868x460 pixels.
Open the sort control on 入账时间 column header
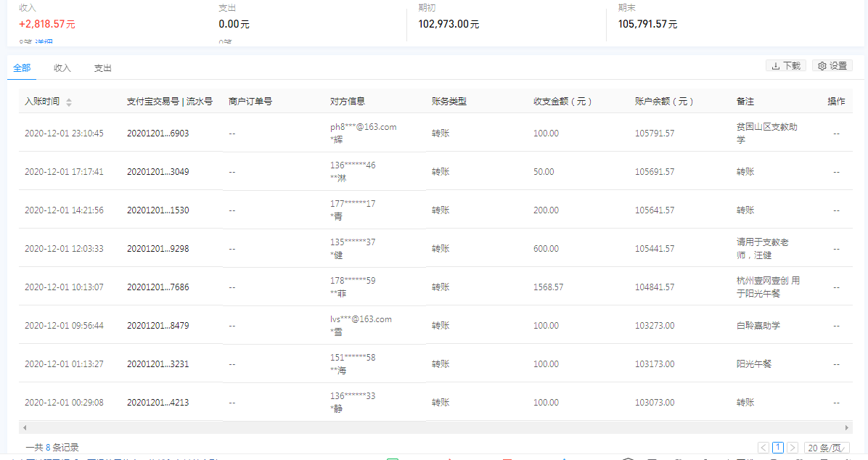coord(70,101)
